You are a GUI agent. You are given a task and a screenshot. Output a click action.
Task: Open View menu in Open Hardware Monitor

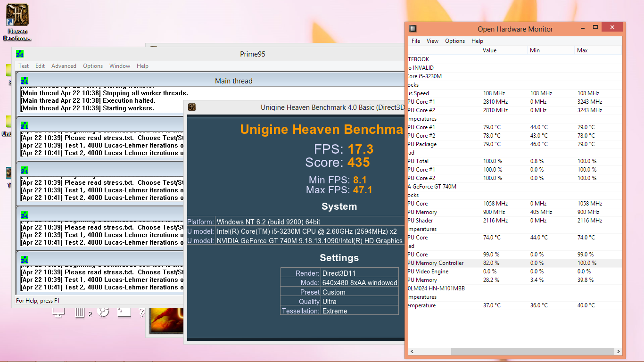click(x=432, y=41)
